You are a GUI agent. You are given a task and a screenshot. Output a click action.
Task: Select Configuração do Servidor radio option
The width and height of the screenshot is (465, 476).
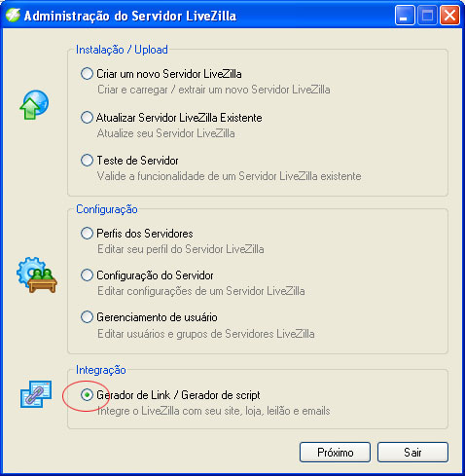coord(87,275)
